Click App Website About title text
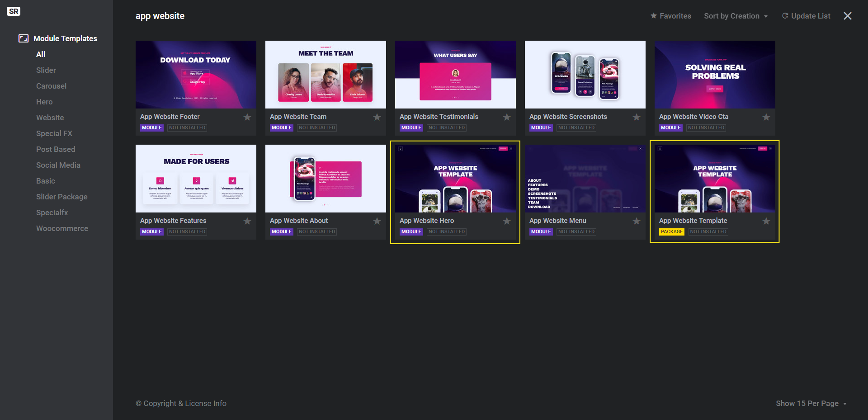This screenshot has height=420, width=868. pos(299,221)
